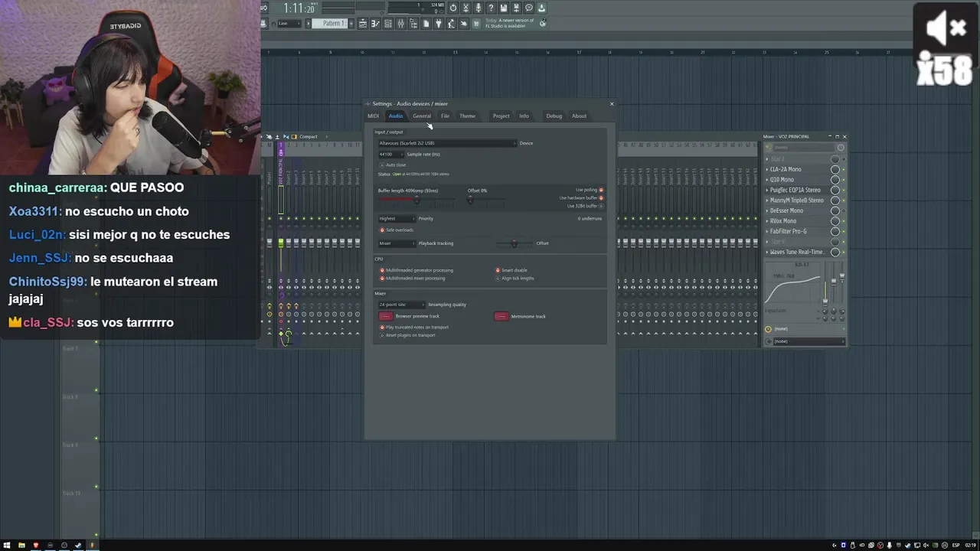Enable the Use 32Bit buffer option
The image size is (980, 551).
point(601,206)
